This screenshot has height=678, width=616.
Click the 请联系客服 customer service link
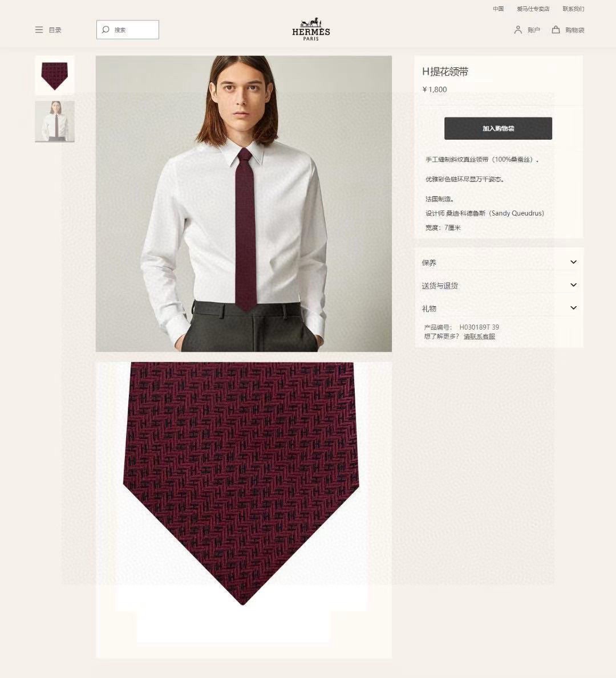tap(479, 336)
